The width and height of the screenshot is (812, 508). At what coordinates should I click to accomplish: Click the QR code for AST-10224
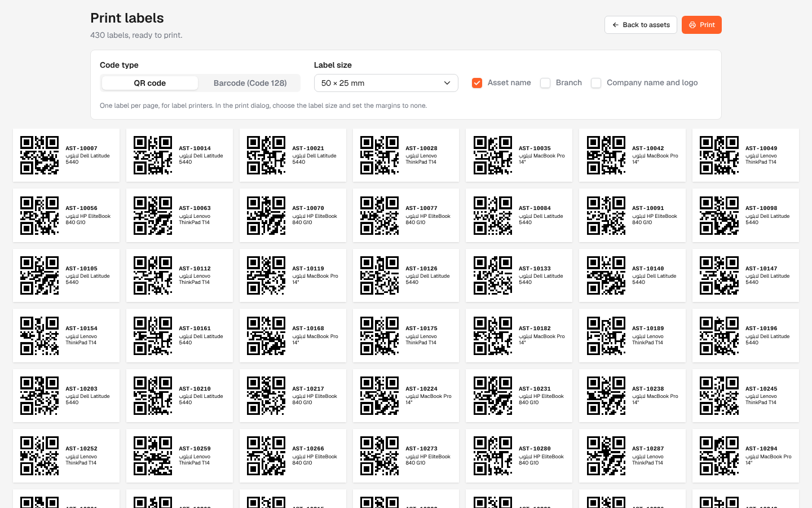click(379, 396)
